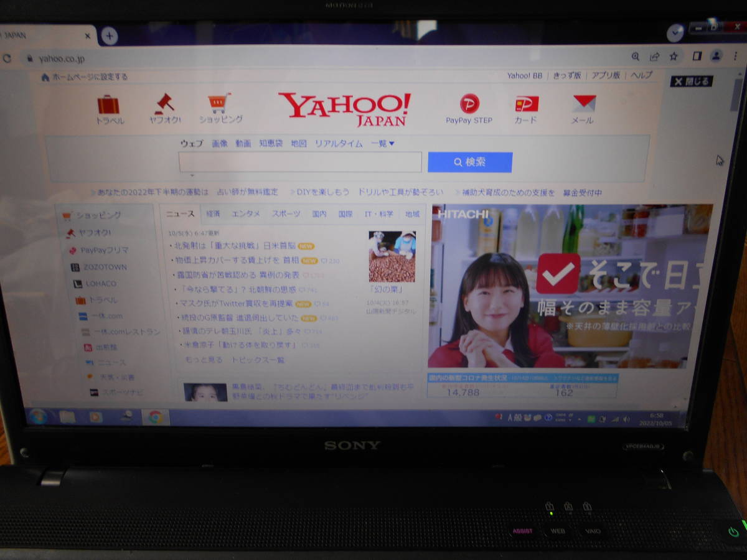Open headline マスク氏がTwitter買収を再提案

pos(236,304)
